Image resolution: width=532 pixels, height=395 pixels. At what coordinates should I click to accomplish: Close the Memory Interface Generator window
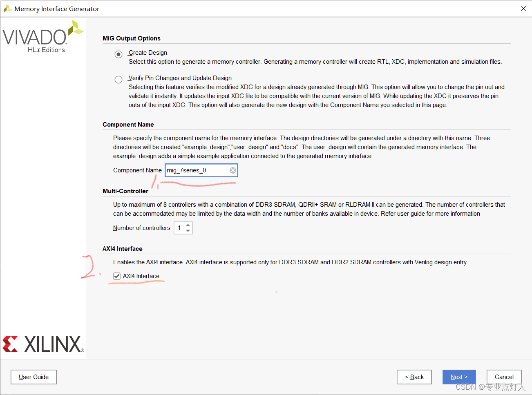click(x=523, y=9)
